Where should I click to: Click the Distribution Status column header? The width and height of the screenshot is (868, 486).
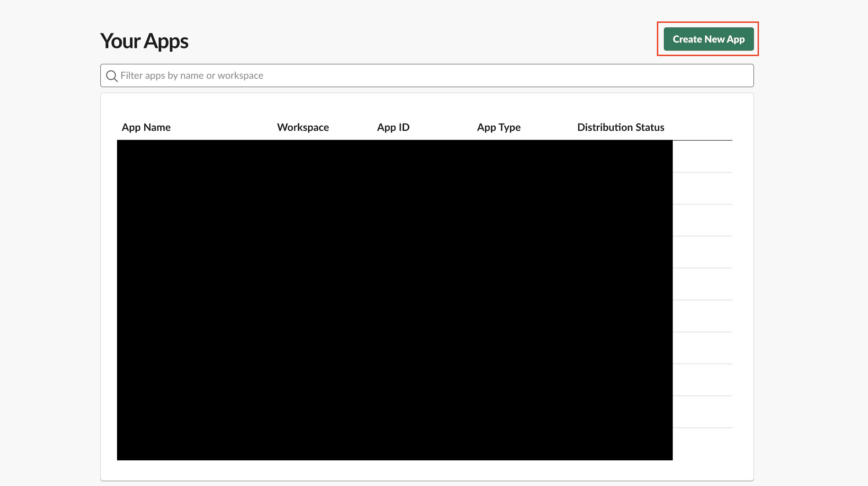coord(621,127)
